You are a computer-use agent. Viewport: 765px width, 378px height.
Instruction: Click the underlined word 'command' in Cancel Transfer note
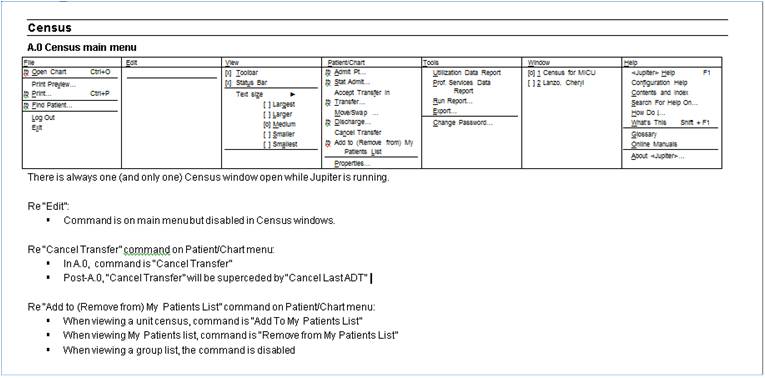[x=147, y=250]
